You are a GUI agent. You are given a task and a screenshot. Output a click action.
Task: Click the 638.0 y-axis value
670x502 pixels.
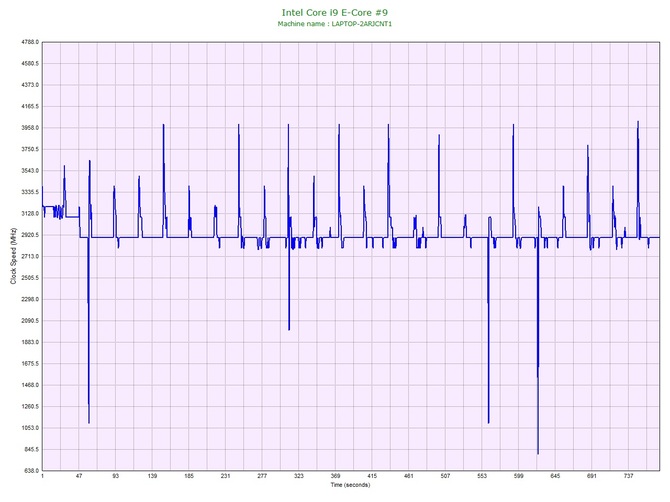tap(30, 471)
